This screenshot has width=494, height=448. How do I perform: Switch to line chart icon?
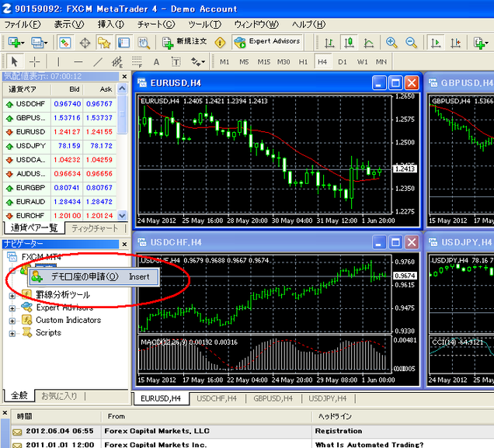(369, 42)
